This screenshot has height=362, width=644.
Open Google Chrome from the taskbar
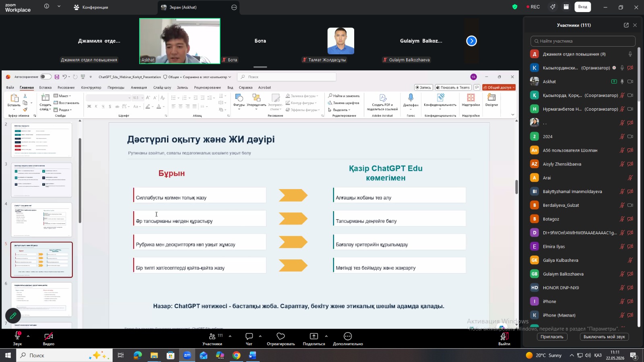[236, 355]
